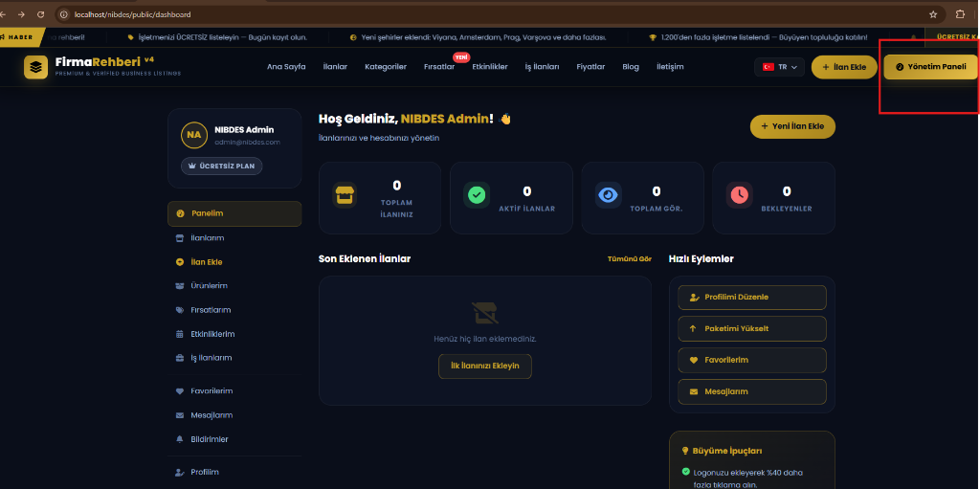Click the storefront icon in Toplam İlanınız card
This screenshot has height=489, width=980.
[345, 195]
